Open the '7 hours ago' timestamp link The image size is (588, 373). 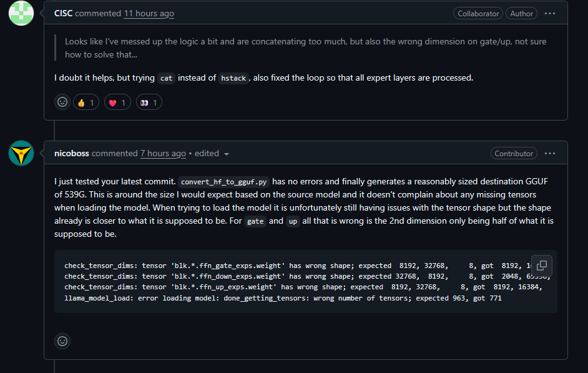coord(163,153)
